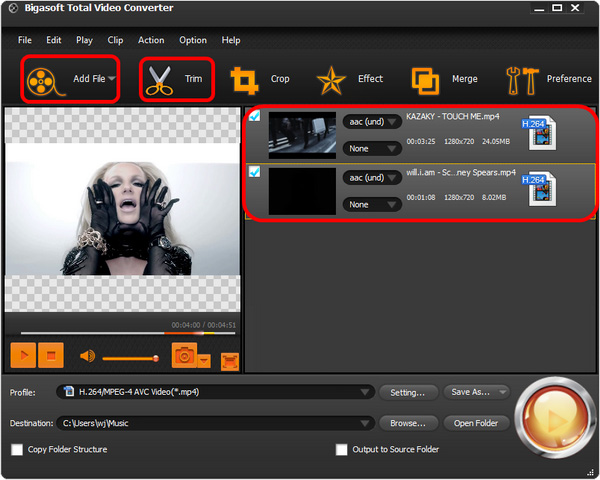The height and width of the screenshot is (480, 600).
Task: Open the Action menu
Action: click(151, 40)
